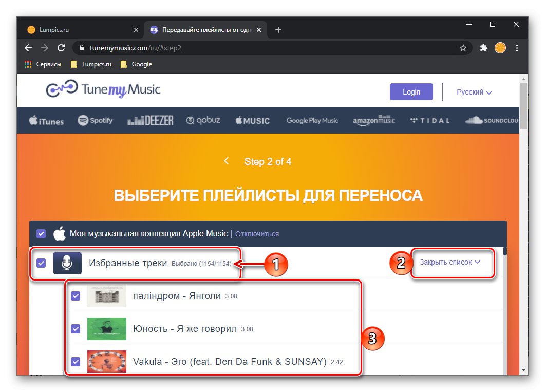The height and width of the screenshot is (392, 545).
Task: Toggle the Избранные треки checkbox
Action: (41, 263)
